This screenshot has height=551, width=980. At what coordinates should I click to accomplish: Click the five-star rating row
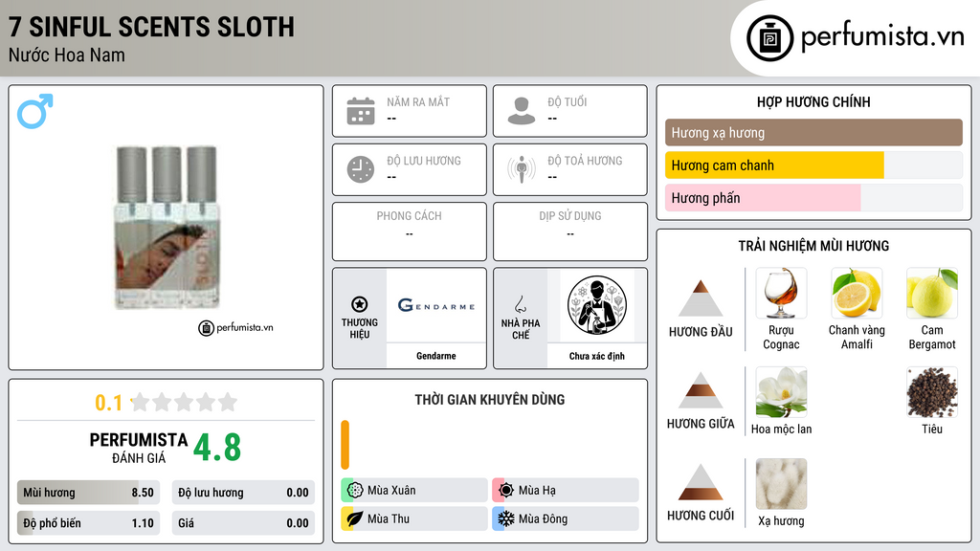click(185, 402)
